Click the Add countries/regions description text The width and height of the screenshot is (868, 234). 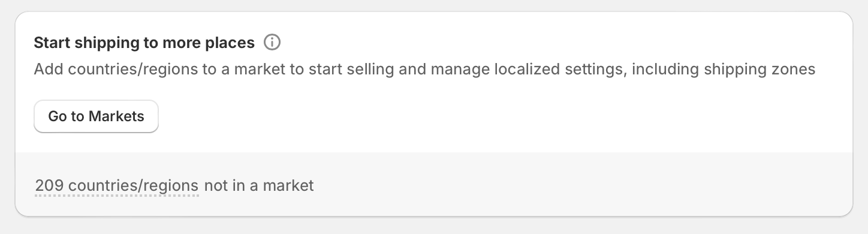424,70
